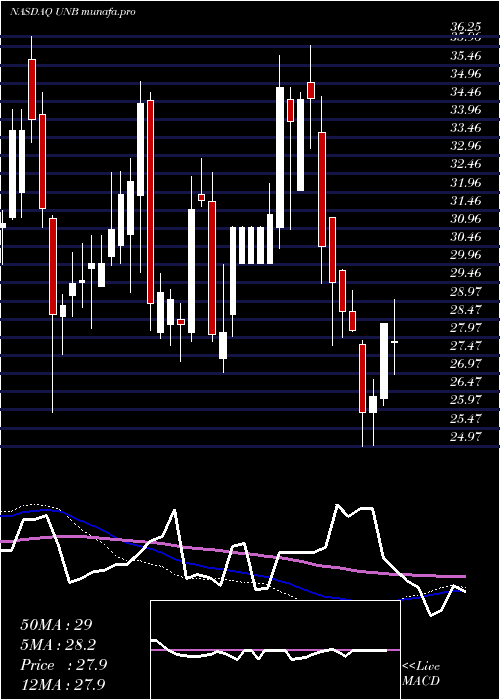Viewport: 500px width, 700px height.
Task: Select the 5MA : 28.2 readout
Action: [58, 645]
